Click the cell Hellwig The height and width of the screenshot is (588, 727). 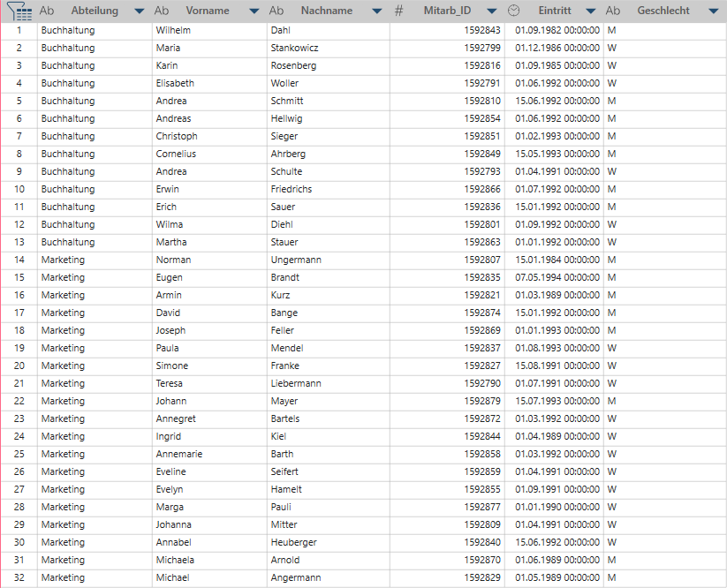coord(329,118)
